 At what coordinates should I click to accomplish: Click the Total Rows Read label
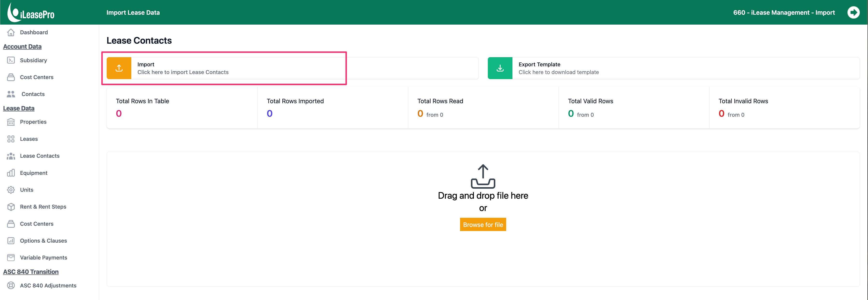click(x=440, y=101)
